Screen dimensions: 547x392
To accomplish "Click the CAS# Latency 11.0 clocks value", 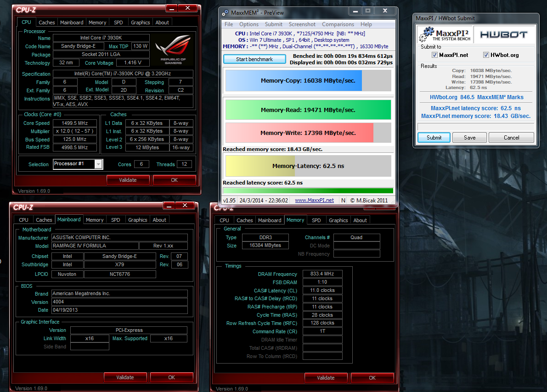I will pyautogui.click(x=322, y=290).
